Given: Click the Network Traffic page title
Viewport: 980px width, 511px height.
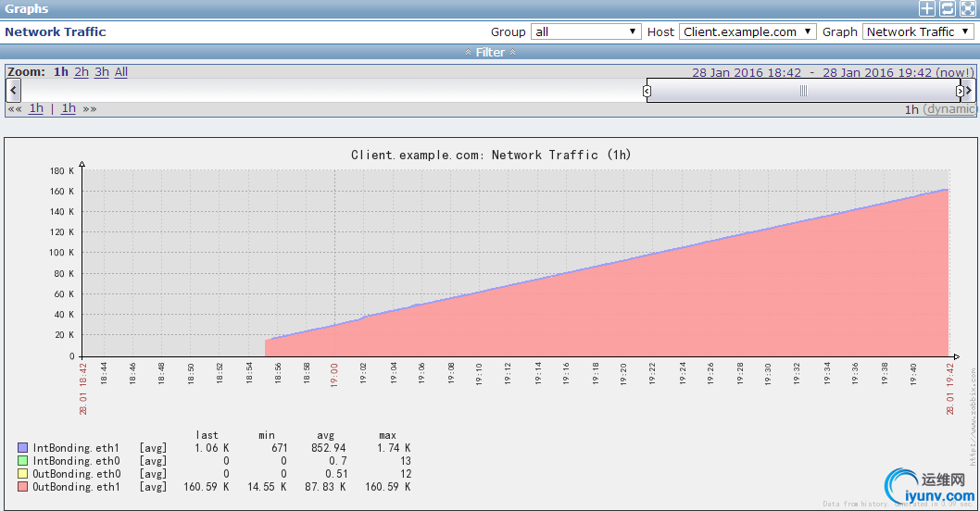Looking at the screenshot, I should point(56,31).
